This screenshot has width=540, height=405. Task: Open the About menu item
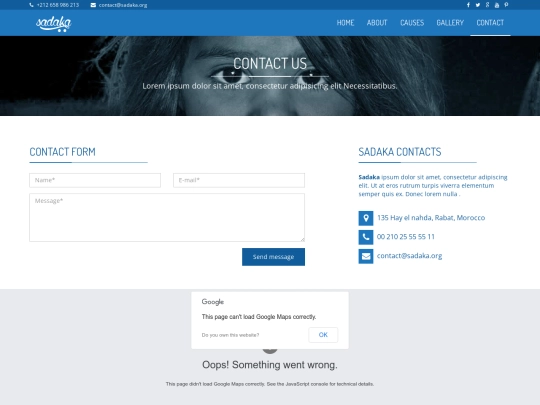click(x=377, y=23)
